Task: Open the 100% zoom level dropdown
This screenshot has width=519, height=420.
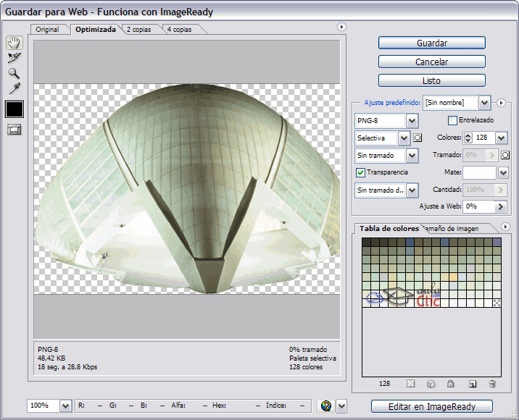Action: pyautogui.click(x=65, y=406)
